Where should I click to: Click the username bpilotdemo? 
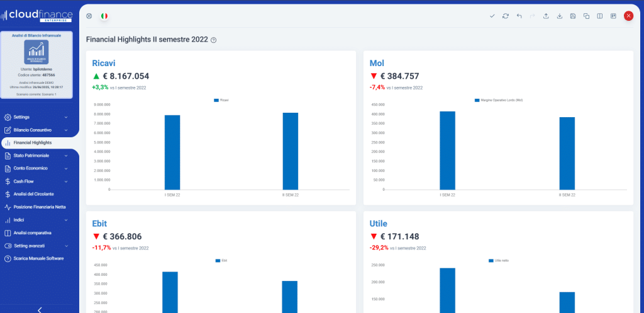(x=43, y=69)
